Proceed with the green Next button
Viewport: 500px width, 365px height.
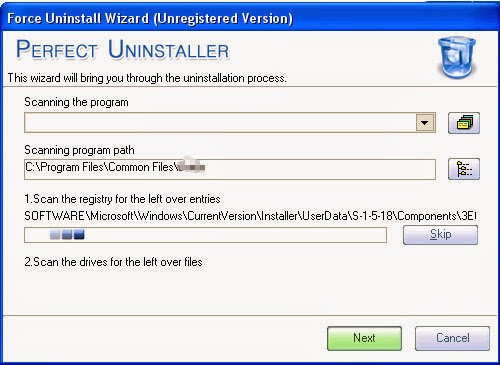pyautogui.click(x=364, y=338)
